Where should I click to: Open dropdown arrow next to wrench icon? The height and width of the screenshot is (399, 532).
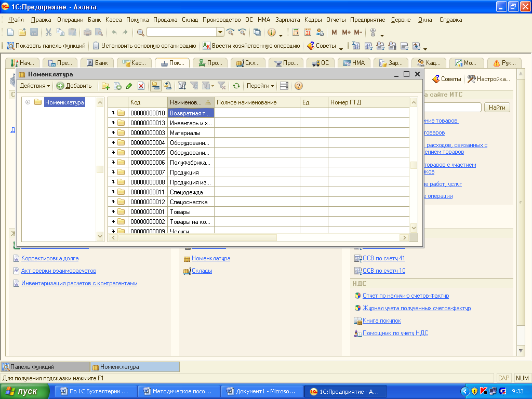(382, 35)
